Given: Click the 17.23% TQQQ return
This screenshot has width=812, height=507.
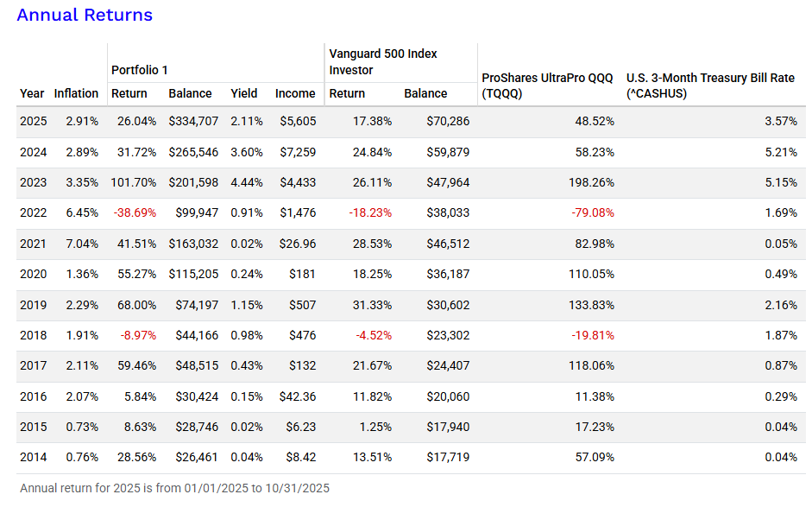Looking at the screenshot, I should coord(595,428).
